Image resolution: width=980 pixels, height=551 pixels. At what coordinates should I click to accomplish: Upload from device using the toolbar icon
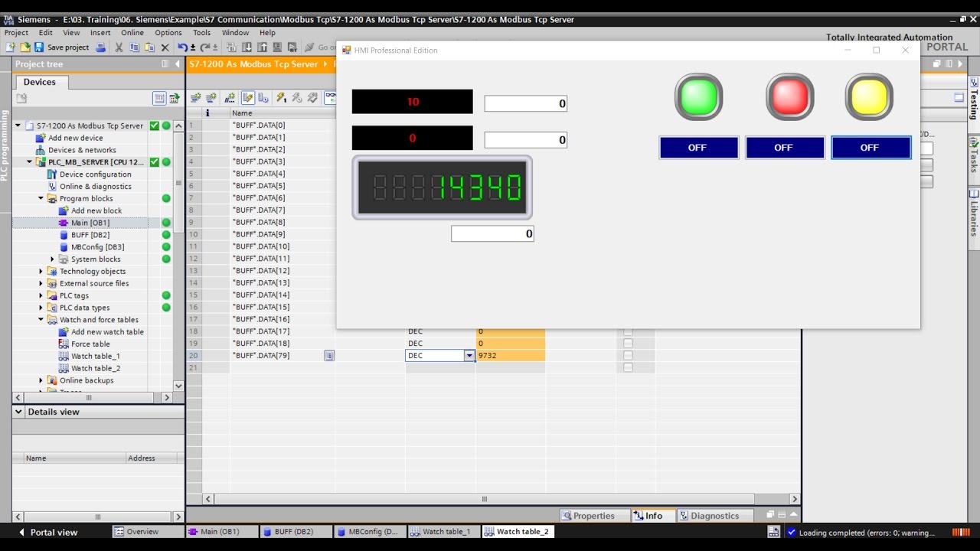click(262, 47)
